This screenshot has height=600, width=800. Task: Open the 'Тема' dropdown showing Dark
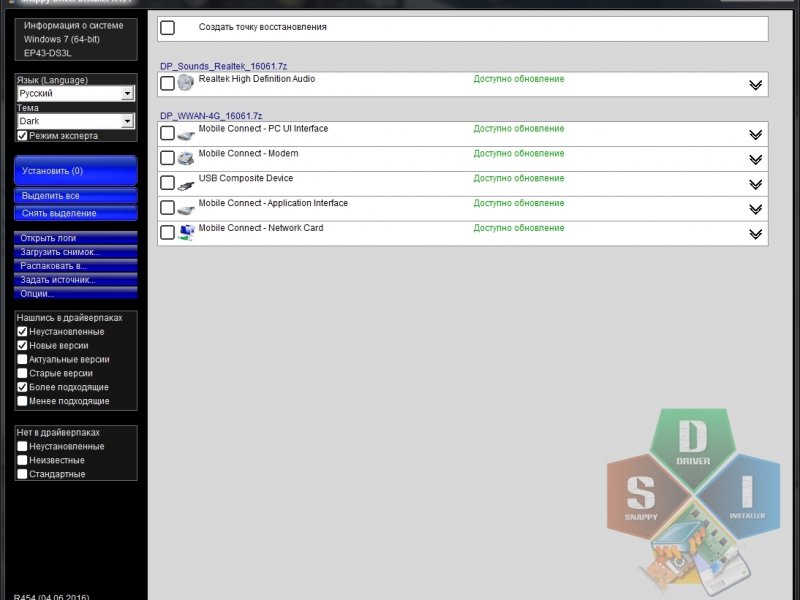click(76, 121)
